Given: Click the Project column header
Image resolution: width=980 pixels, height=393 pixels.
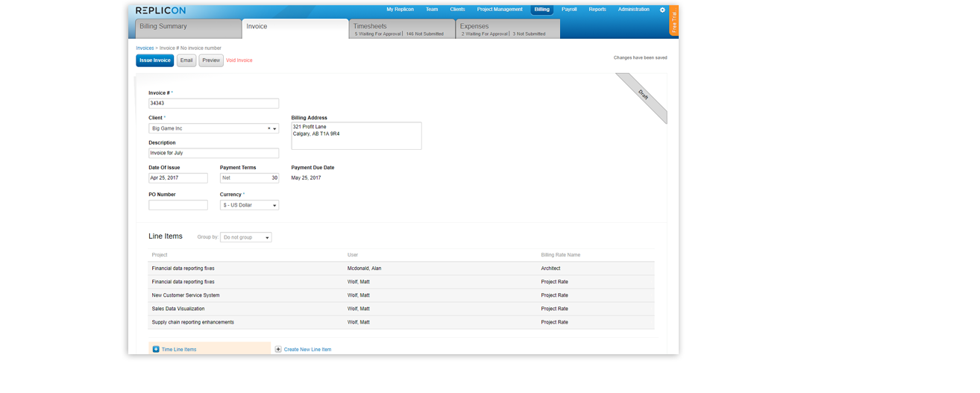Looking at the screenshot, I should pos(160,255).
